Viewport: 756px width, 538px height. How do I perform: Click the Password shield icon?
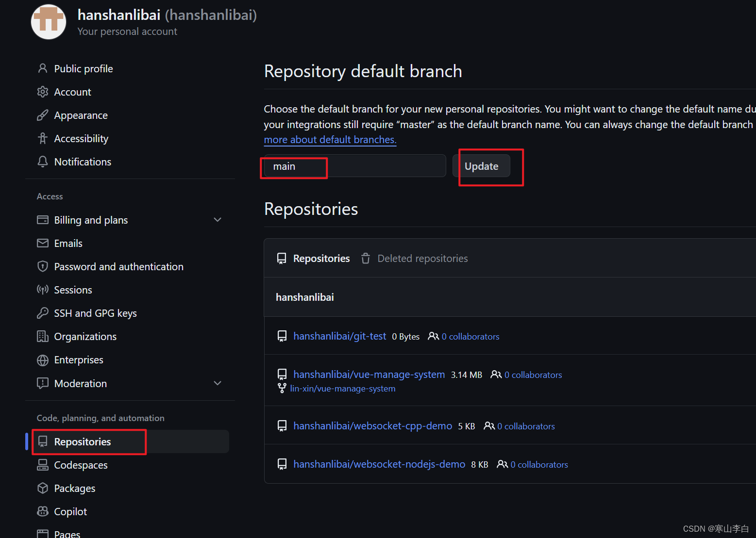tap(43, 266)
